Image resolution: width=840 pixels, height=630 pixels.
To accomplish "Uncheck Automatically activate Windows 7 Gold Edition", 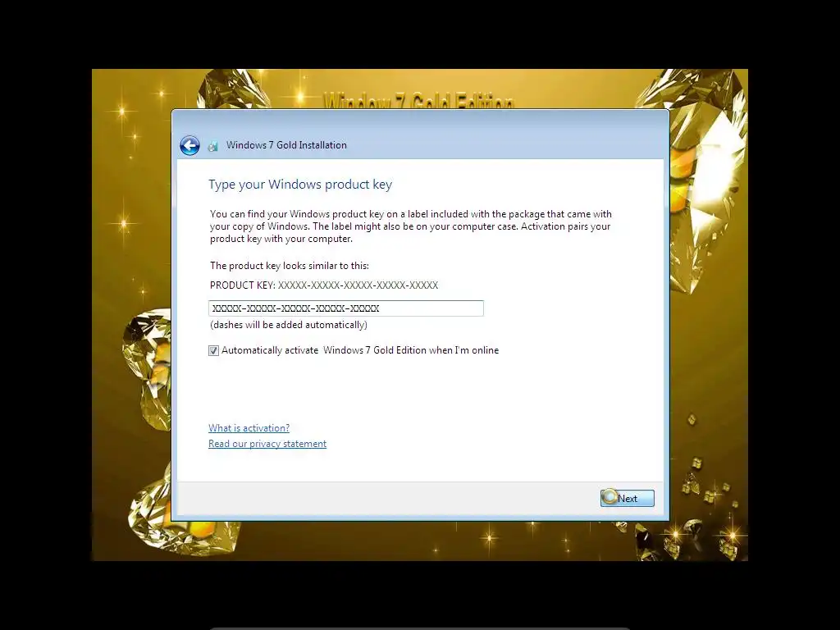I will [x=214, y=350].
